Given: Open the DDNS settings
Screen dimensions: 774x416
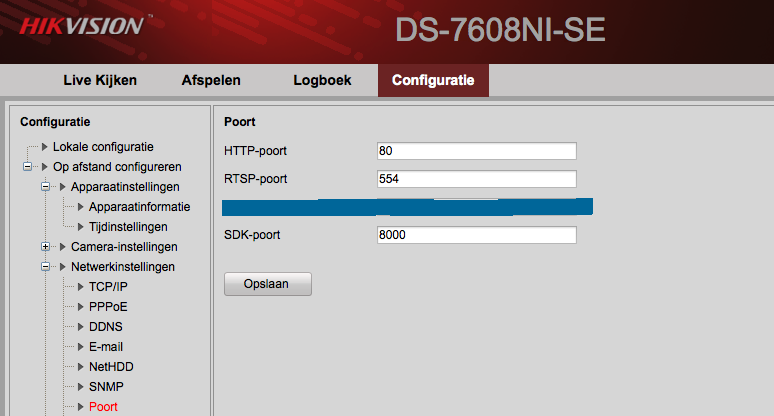Looking at the screenshot, I should point(106,327).
